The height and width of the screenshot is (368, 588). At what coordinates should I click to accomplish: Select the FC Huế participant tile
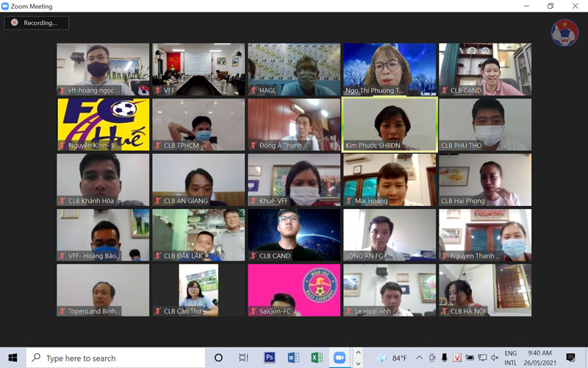pos(103,124)
